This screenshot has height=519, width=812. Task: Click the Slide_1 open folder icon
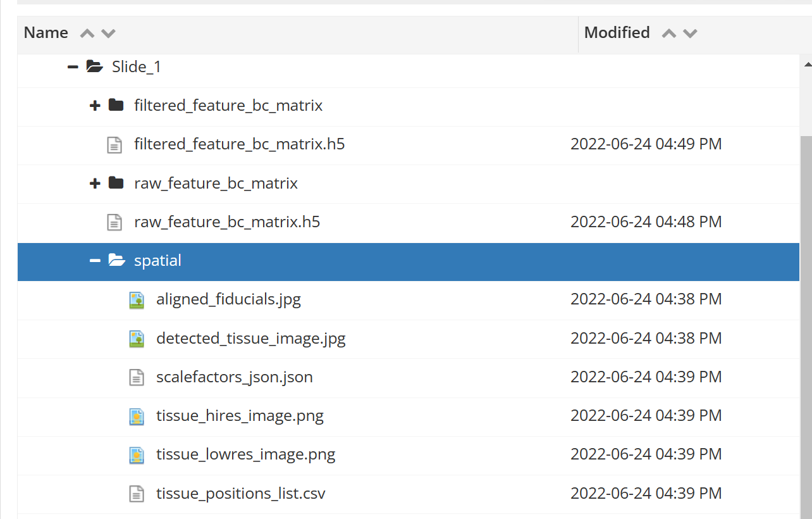point(95,66)
